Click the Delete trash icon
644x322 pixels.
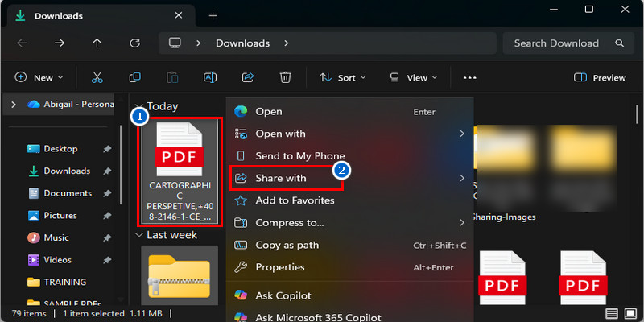click(x=285, y=77)
